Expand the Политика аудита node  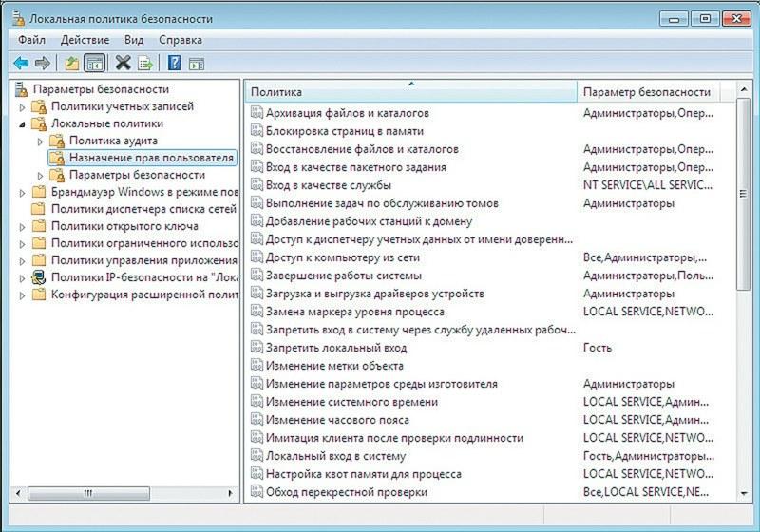(x=40, y=141)
